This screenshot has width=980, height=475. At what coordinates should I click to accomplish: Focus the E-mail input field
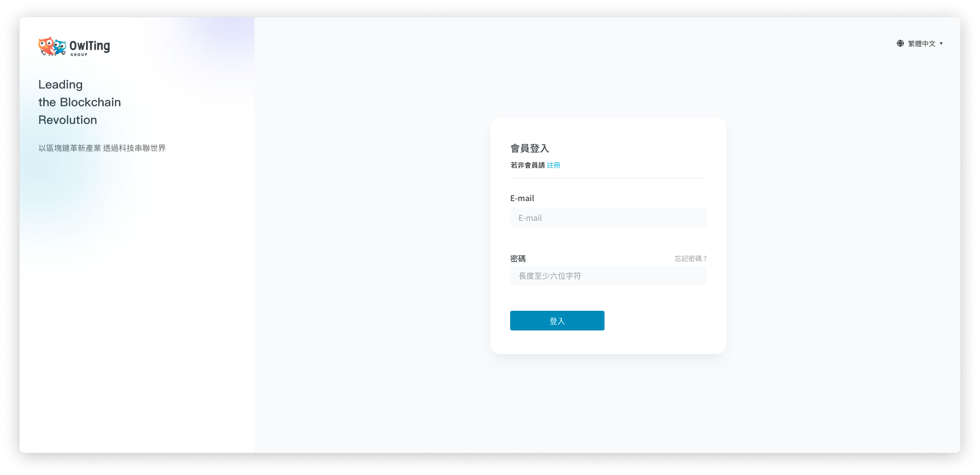(608, 217)
